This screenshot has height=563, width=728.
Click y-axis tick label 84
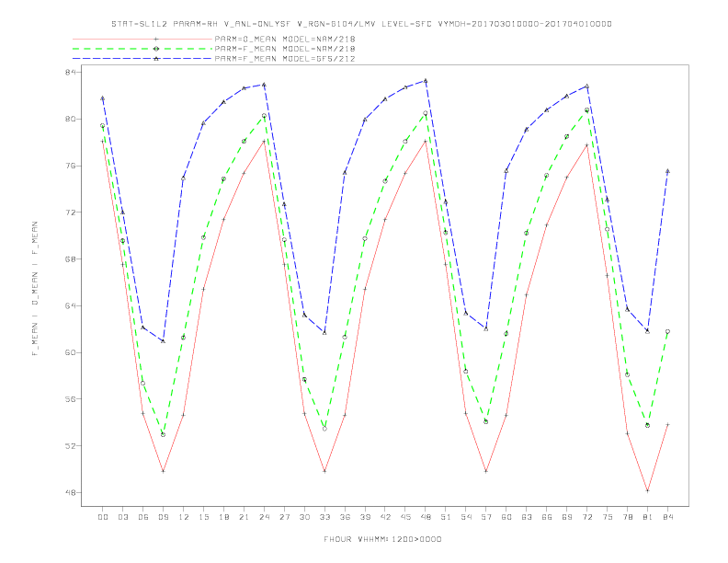[71, 73]
